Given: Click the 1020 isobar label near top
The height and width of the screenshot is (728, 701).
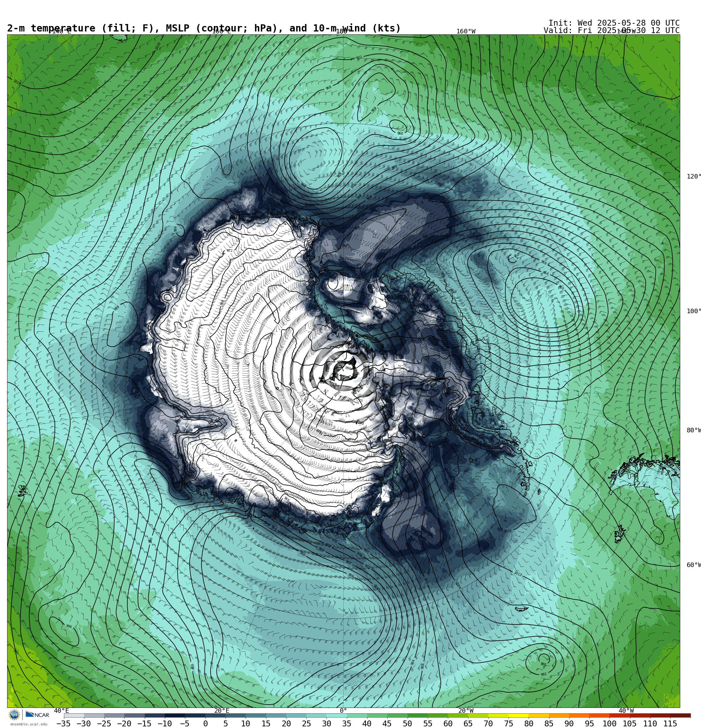Looking at the screenshot, I should coord(158,46).
